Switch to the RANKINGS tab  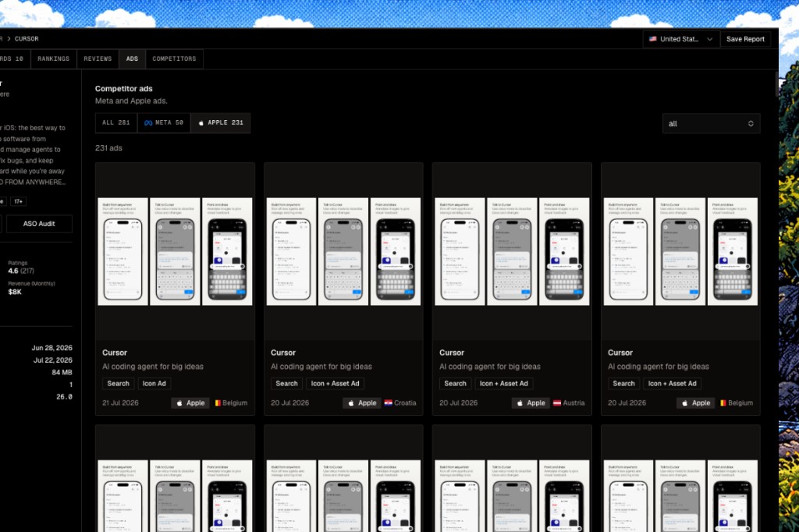pos(54,59)
